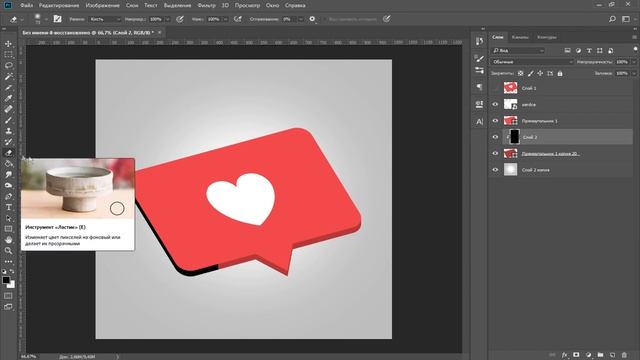Select the Dodge tool
The image size is (640, 360).
point(8,186)
